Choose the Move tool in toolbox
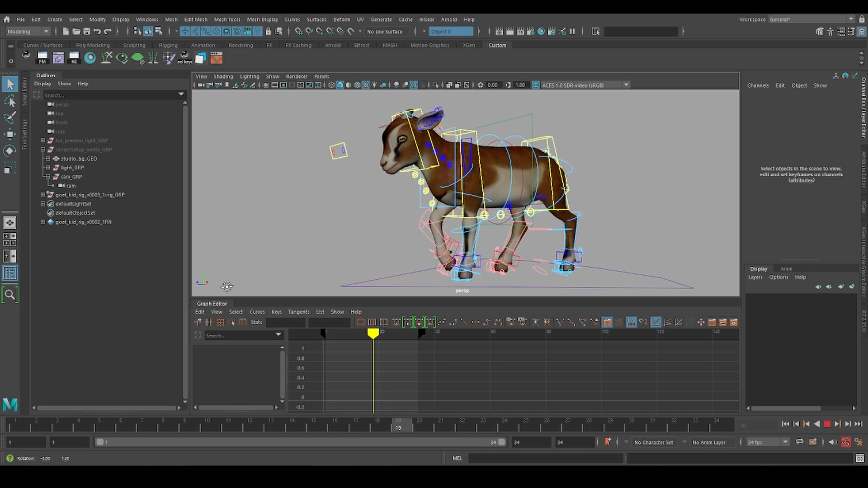The width and height of the screenshot is (868, 488). coord(10,134)
